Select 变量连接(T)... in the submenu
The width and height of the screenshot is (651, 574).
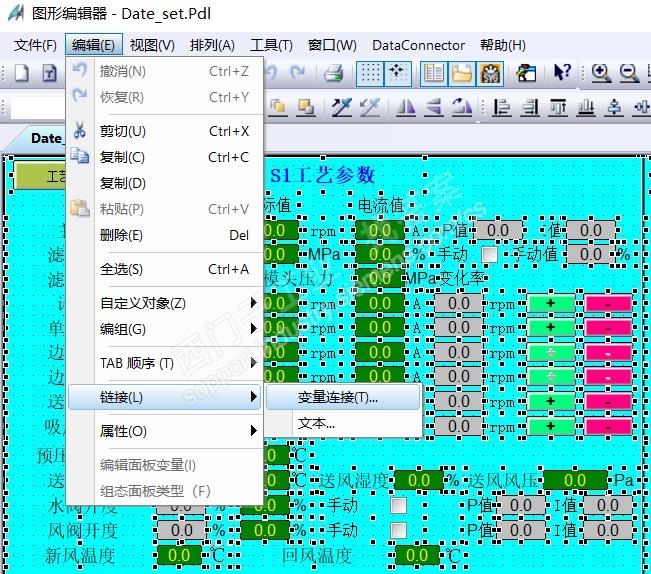click(343, 398)
